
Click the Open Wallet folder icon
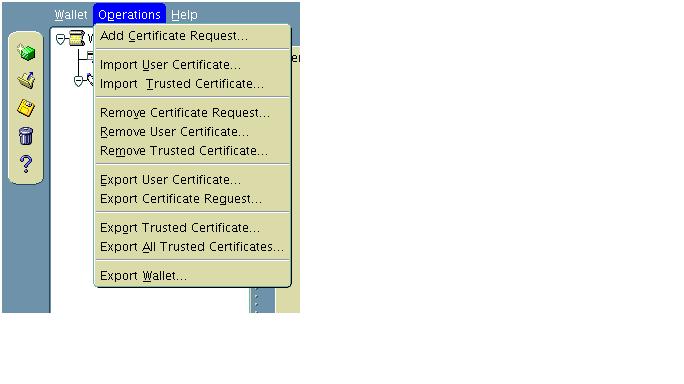[x=26, y=80]
